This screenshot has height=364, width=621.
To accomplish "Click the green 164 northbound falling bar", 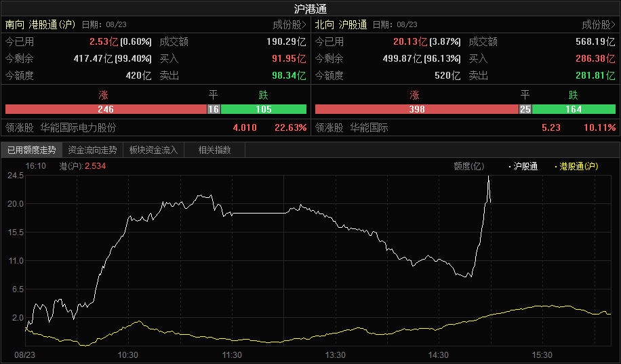I will point(574,109).
